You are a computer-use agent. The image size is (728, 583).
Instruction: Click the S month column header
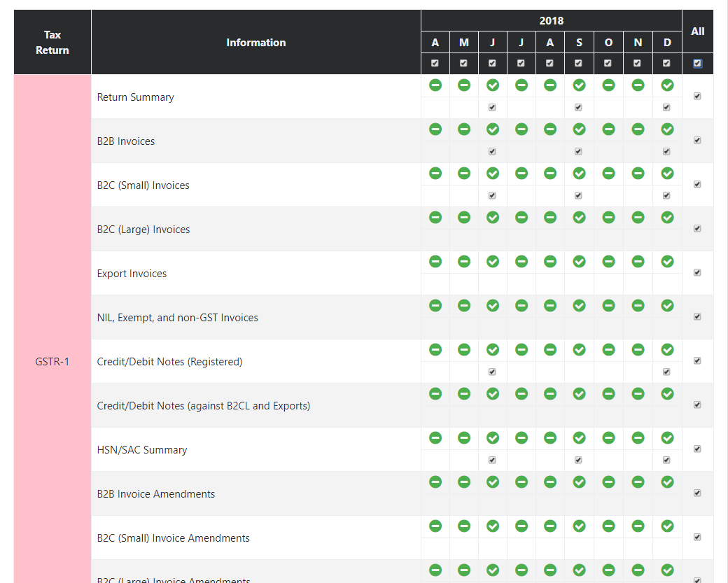579,43
